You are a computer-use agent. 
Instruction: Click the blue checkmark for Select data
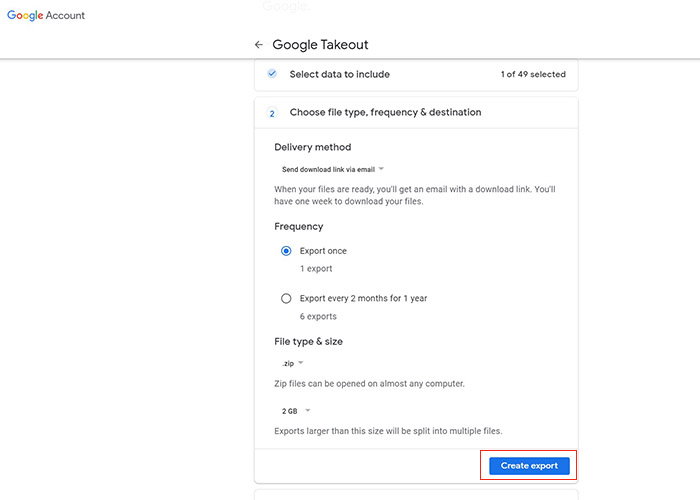tap(272, 74)
